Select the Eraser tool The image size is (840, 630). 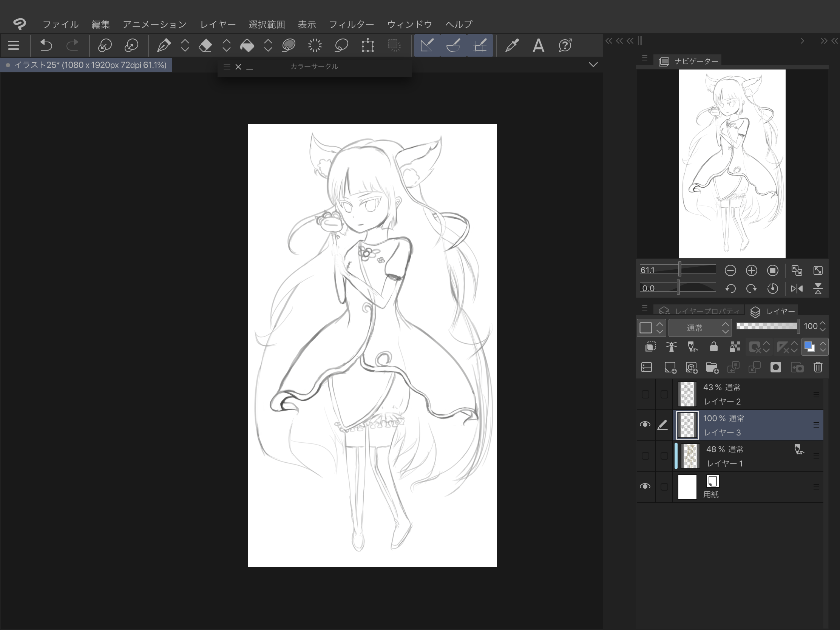(x=205, y=46)
